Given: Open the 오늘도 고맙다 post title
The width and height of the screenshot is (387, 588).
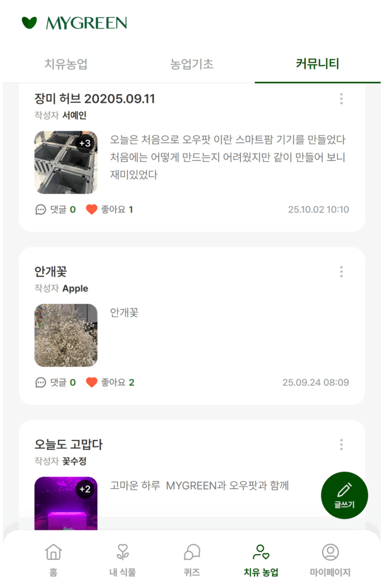Looking at the screenshot, I should click(68, 444).
